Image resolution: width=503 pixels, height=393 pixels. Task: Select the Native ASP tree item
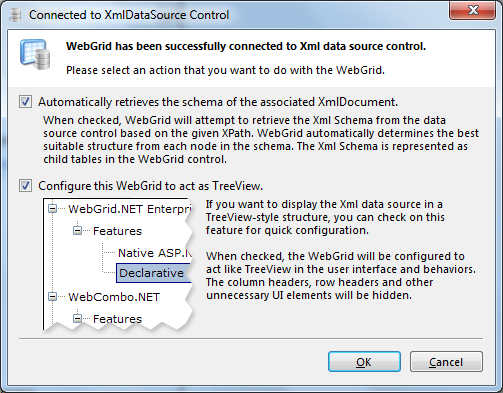[155, 253]
